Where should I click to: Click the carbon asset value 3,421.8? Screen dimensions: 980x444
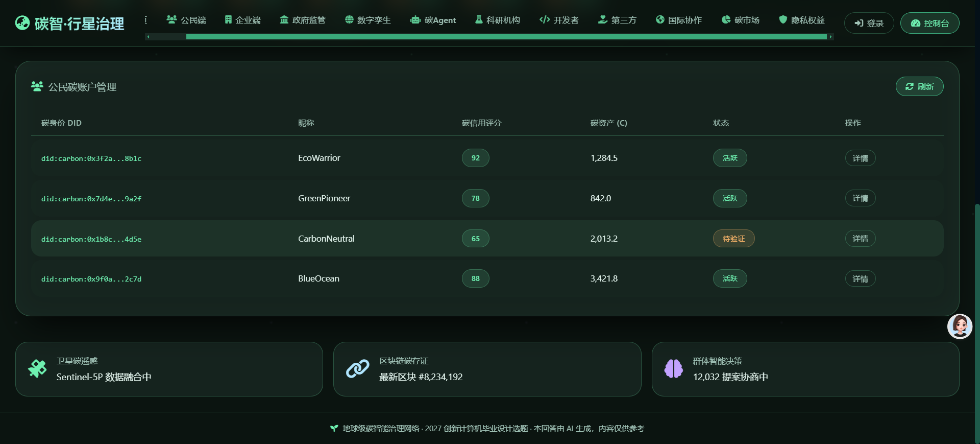[604, 278]
